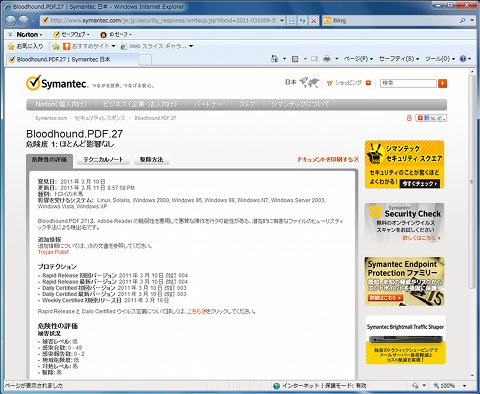Viewport: 480px width, 394px height.
Task: Switch to the Removal Method tab
Action: click(x=151, y=160)
